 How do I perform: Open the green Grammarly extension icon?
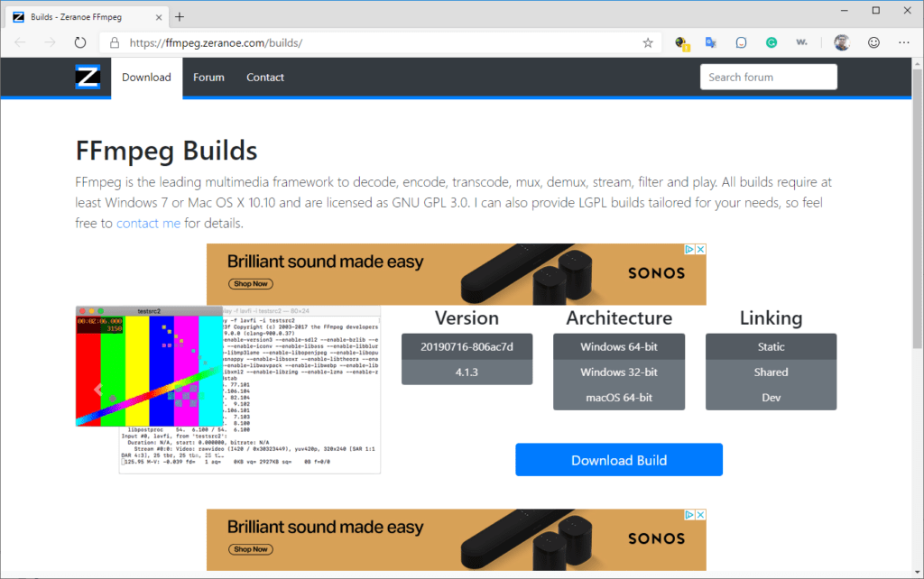click(772, 42)
